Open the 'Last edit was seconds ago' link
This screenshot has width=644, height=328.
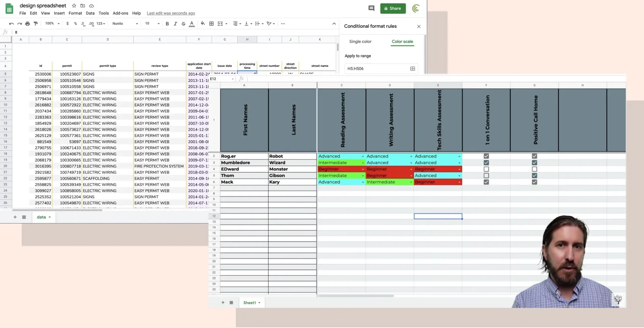pos(171,13)
